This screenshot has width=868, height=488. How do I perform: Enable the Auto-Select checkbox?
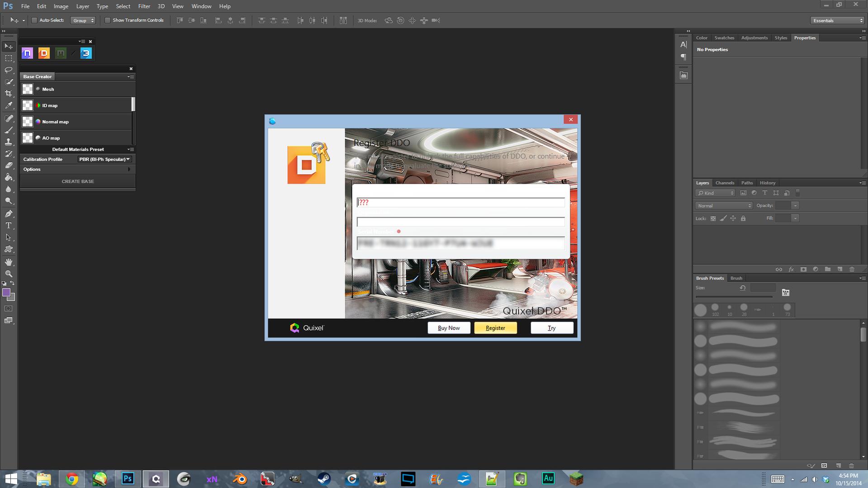pyautogui.click(x=34, y=20)
